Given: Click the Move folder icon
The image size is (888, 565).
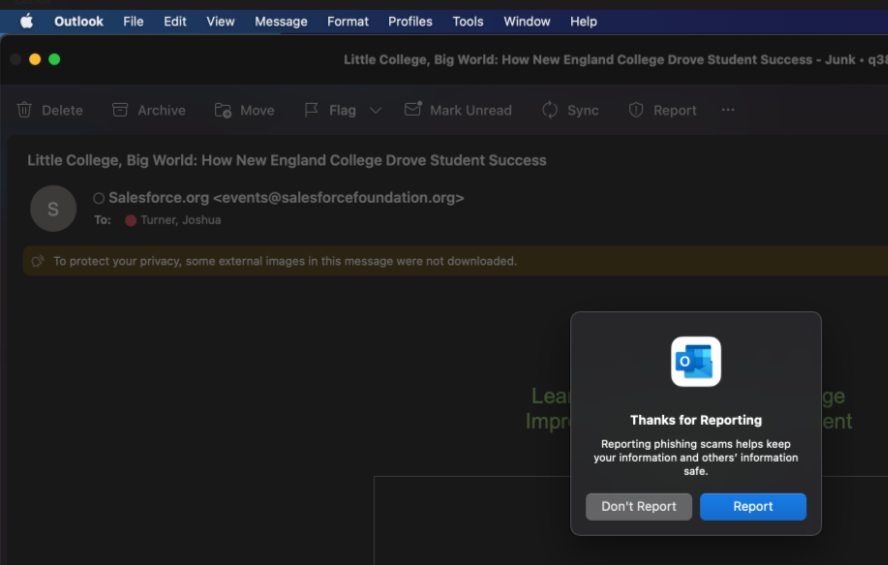Looking at the screenshot, I should (x=223, y=110).
